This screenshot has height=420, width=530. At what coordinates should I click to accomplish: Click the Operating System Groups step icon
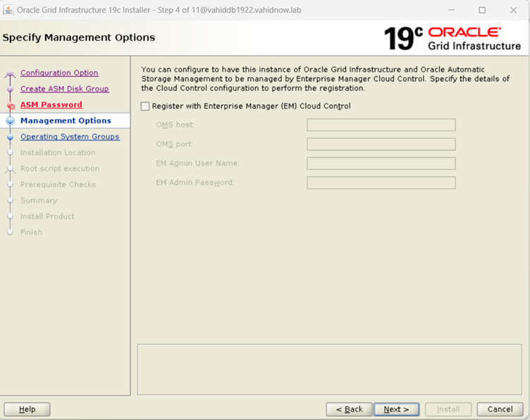click(x=10, y=137)
